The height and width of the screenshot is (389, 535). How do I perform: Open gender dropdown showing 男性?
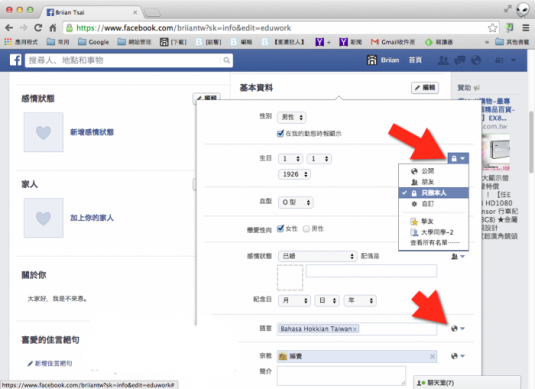tap(292, 117)
